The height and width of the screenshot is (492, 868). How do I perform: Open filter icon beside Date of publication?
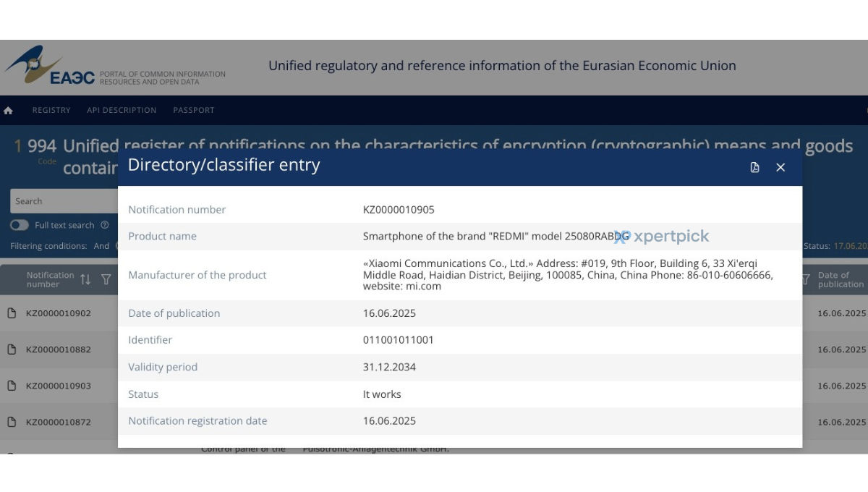coord(805,279)
